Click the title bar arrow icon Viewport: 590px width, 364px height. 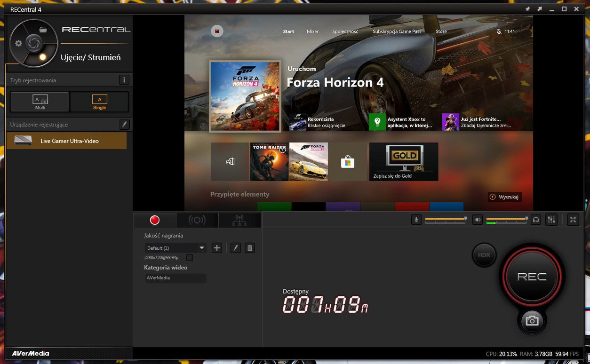pos(540,9)
